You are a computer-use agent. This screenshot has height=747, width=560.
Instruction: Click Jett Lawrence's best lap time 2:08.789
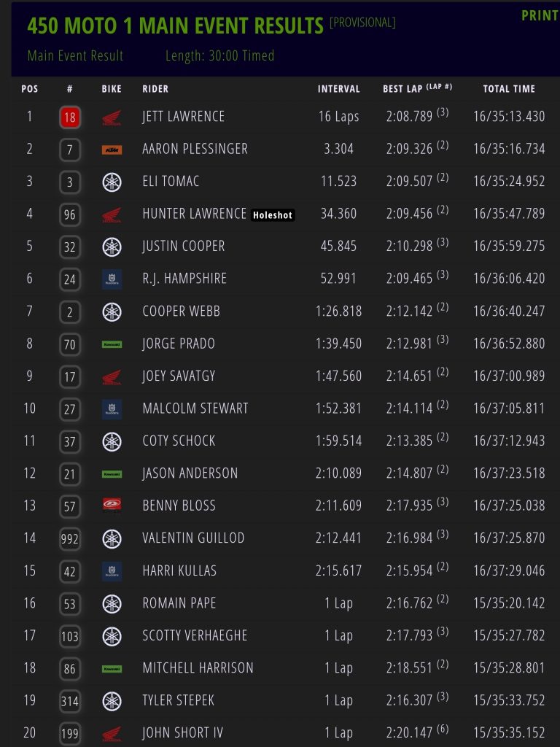(x=409, y=117)
